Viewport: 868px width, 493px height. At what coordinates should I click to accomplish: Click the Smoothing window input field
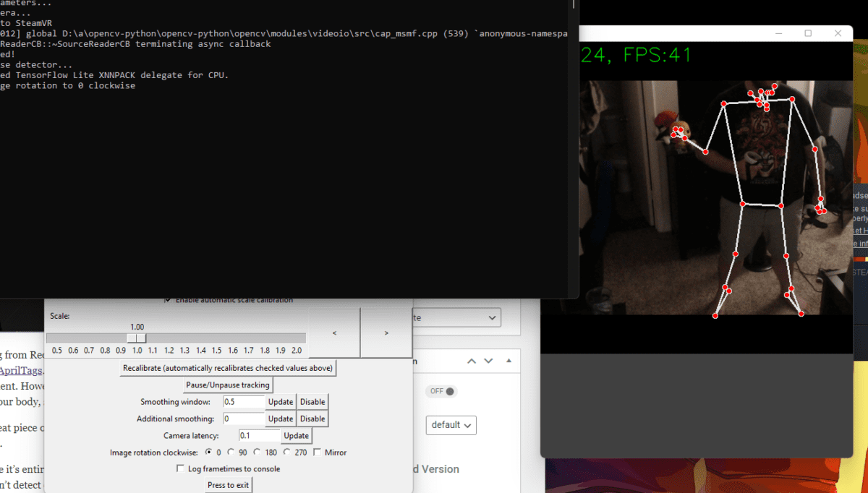click(244, 402)
